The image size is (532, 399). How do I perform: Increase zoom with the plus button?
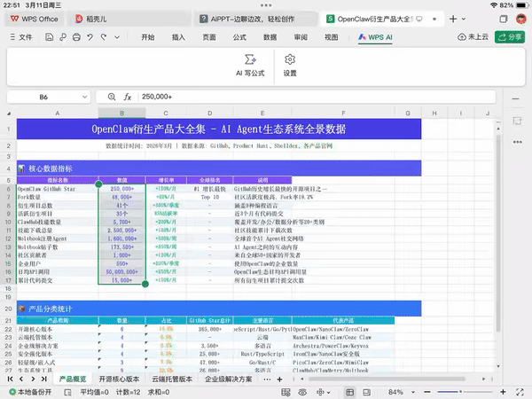(x=503, y=392)
